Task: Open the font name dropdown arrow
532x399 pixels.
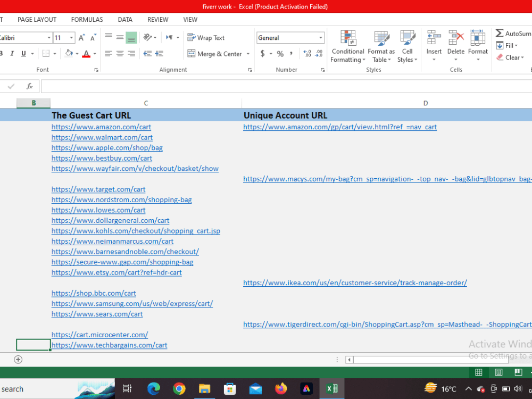Action: [49, 38]
